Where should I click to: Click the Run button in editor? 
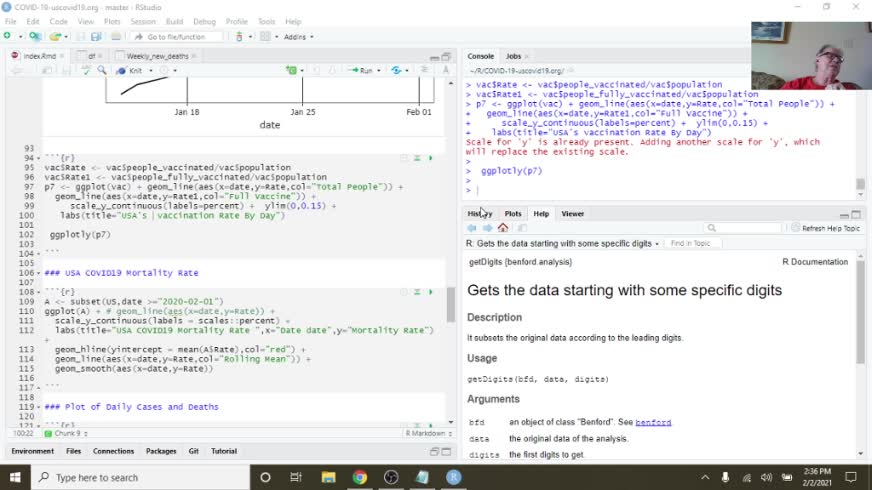pos(361,71)
